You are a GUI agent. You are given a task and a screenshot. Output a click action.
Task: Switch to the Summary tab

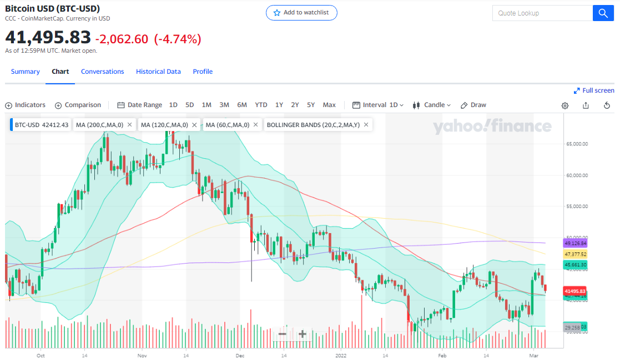click(x=26, y=72)
